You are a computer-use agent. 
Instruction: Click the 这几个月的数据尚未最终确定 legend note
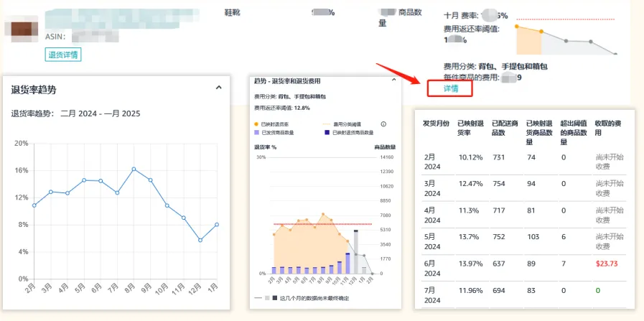click(314, 298)
